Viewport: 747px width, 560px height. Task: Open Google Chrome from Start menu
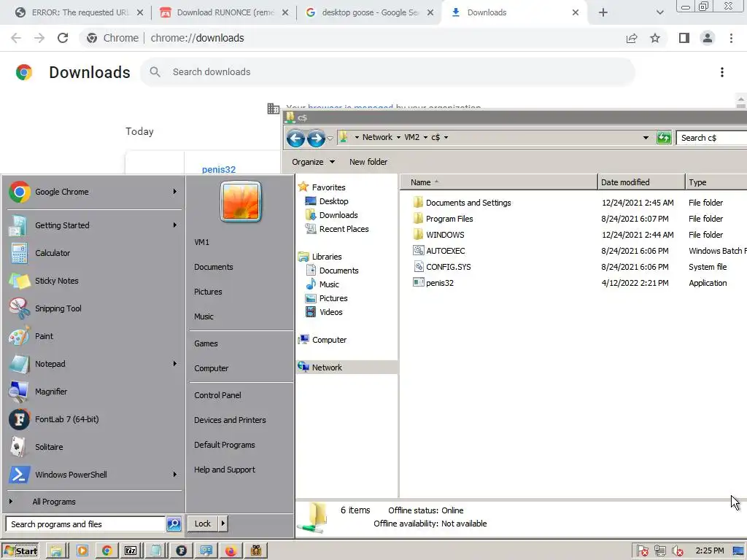coord(93,192)
